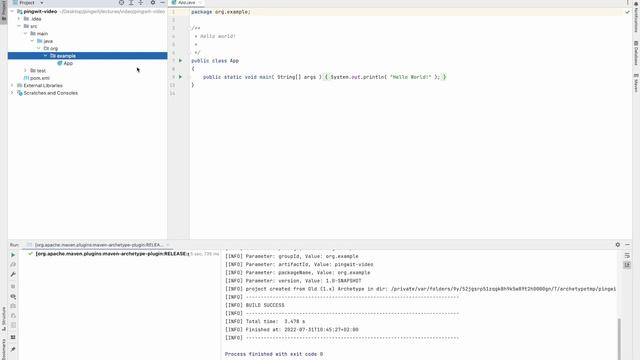Screen dimensions: 640x360
Task: Toggle the Project tool window stripe button
Action: (x=4, y=11)
